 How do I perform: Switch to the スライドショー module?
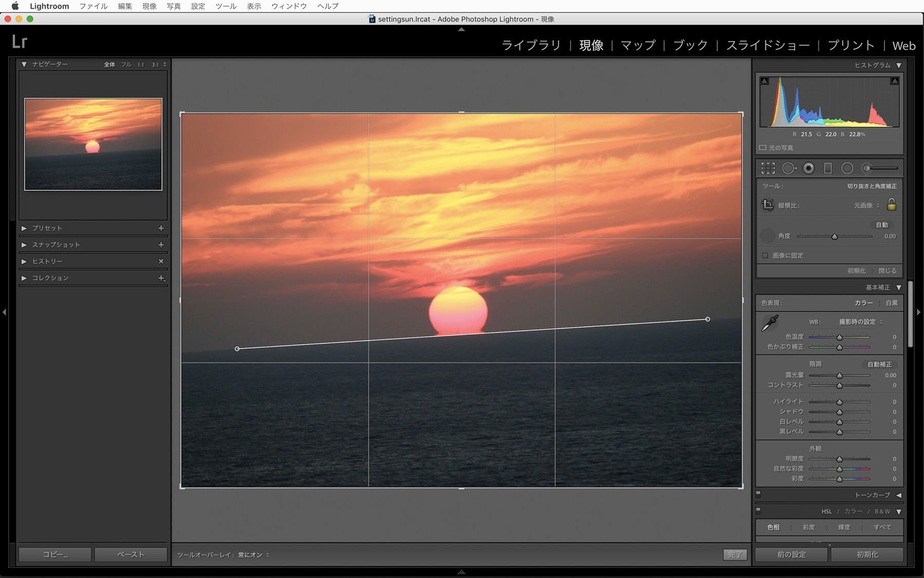click(x=768, y=45)
